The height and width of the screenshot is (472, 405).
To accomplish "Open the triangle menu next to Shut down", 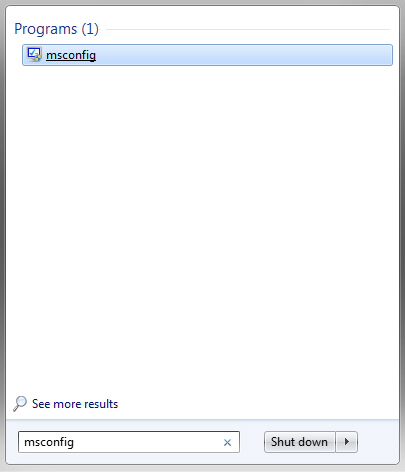I will coord(347,442).
